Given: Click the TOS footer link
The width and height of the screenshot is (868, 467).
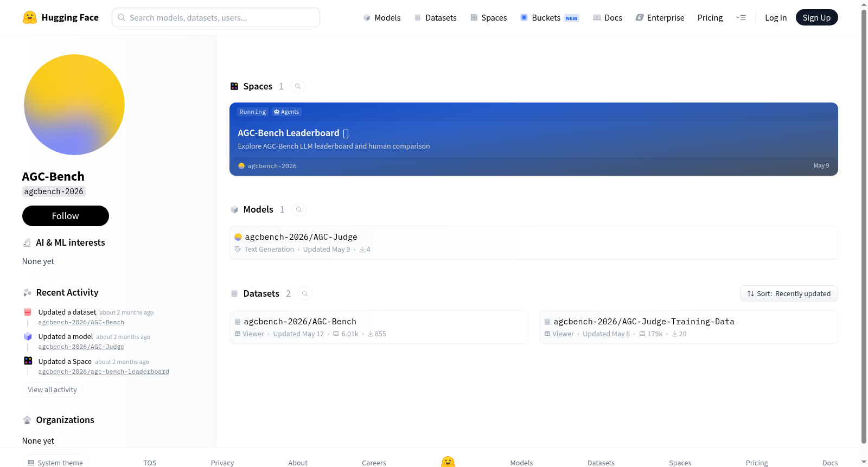Looking at the screenshot, I should (150, 463).
